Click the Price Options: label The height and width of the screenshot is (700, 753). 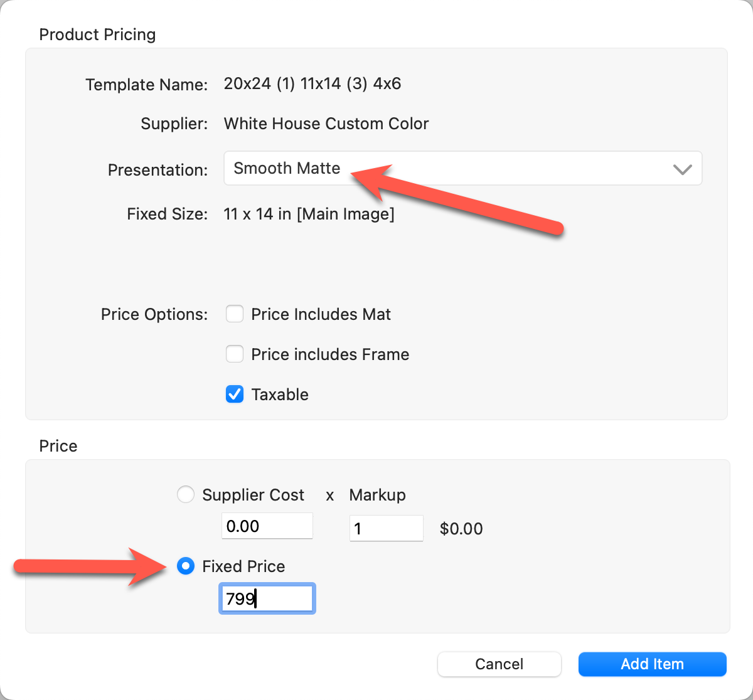[x=154, y=314]
